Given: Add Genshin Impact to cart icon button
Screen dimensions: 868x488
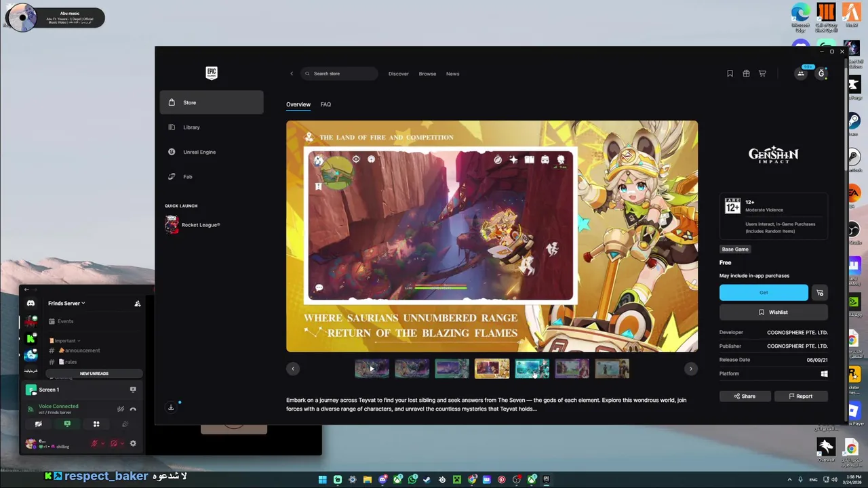Looking at the screenshot, I should [x=820, y=293].
